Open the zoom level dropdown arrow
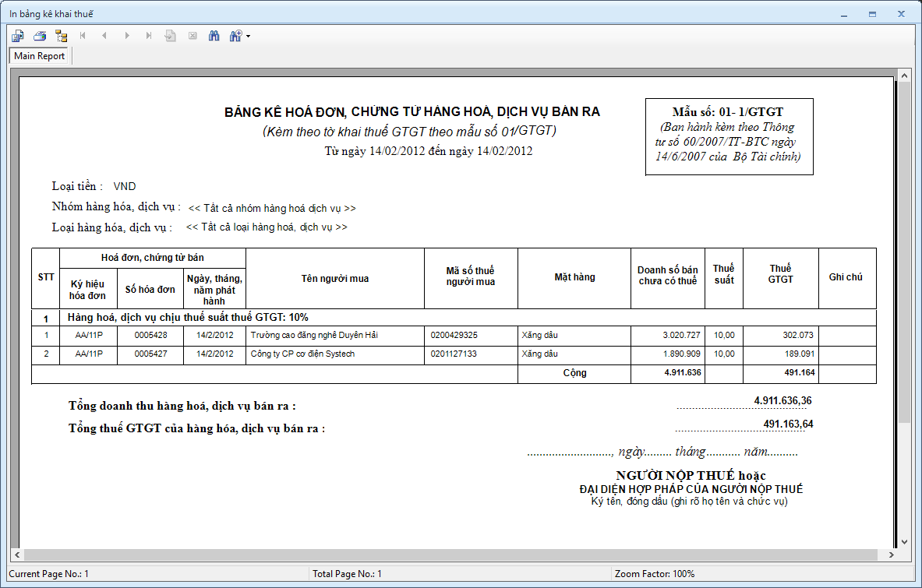This screenshot has height=588, width=922. 248,37
